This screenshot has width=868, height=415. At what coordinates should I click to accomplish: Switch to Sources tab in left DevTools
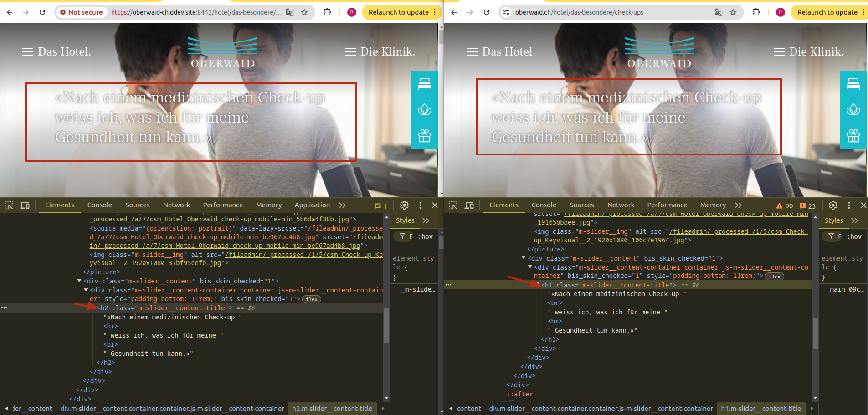click(138, 205)
